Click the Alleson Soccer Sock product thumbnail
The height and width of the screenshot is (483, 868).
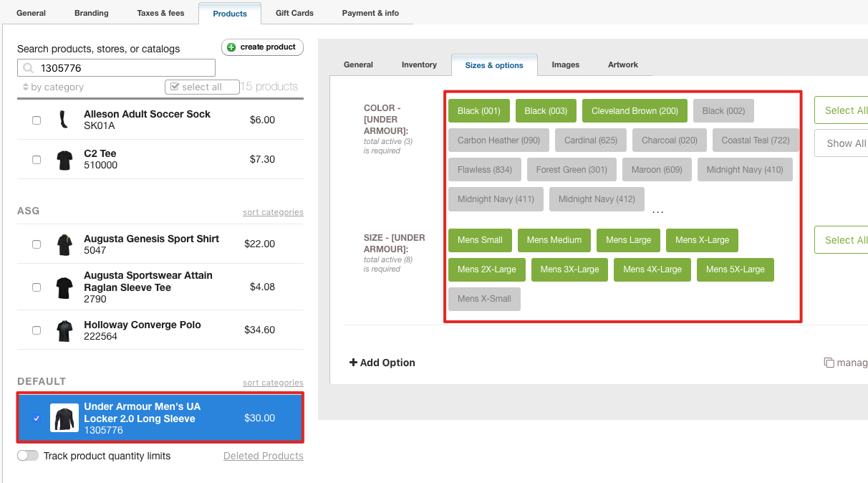64,120
